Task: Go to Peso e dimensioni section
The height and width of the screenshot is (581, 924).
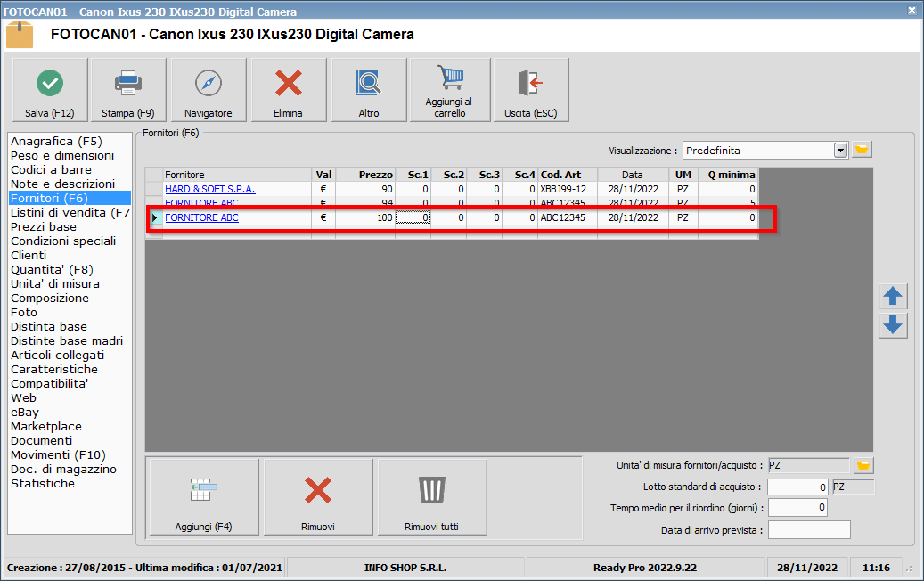Action: [x=62, y=156]
